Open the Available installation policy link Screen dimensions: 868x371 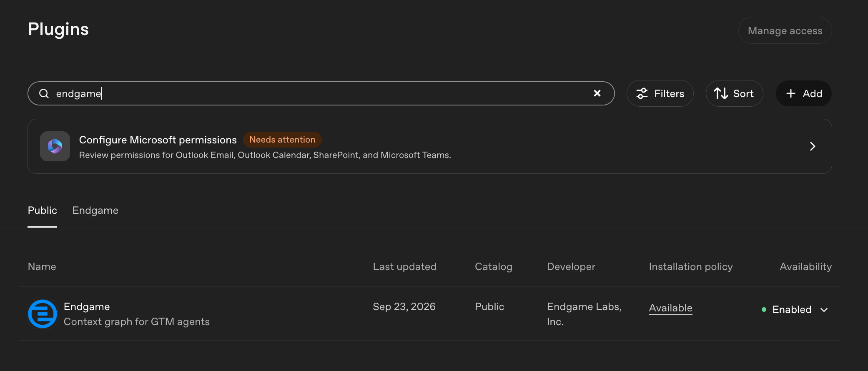[670, 308]
